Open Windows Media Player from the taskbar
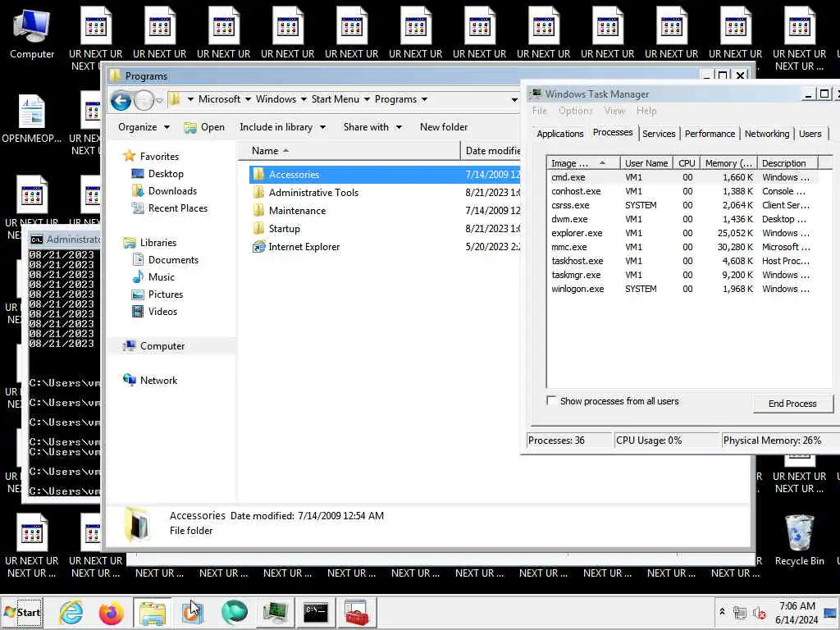This screenshot has height=630, width=840. coord(193,612)
